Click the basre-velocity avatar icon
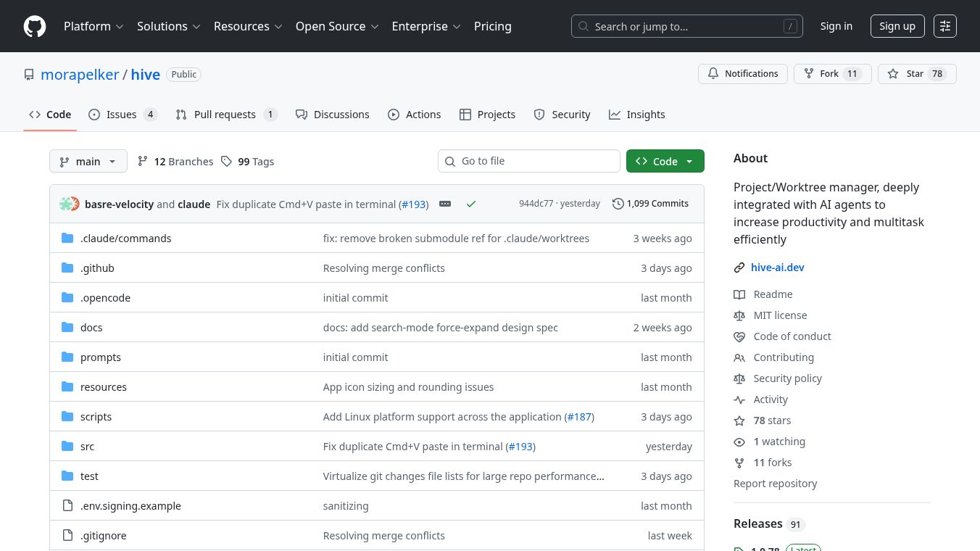Image resolution: width=980 pixels, height=551 pixels. (x=70, y=204)
